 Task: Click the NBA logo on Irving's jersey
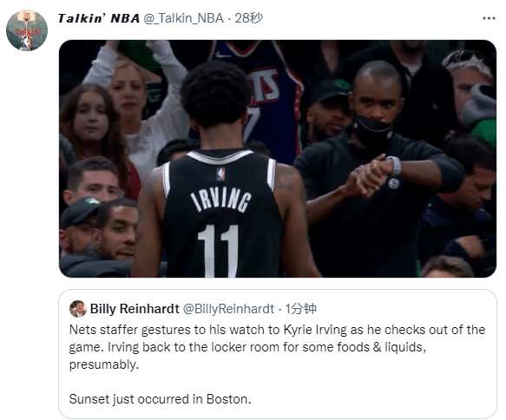220,174
